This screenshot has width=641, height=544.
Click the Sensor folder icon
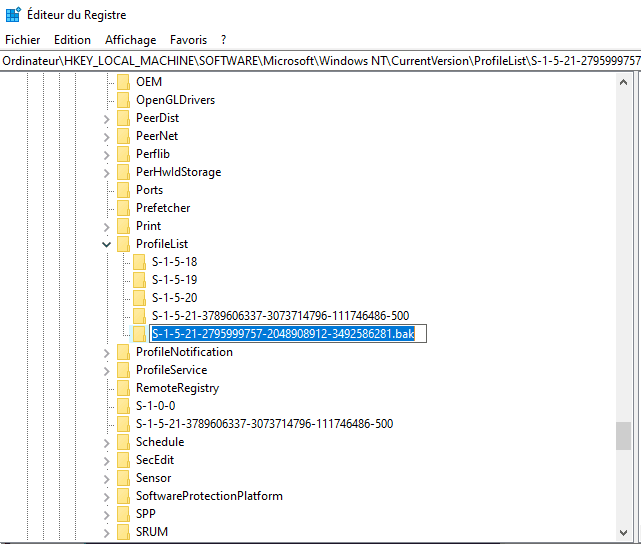[x=123, y=477]
